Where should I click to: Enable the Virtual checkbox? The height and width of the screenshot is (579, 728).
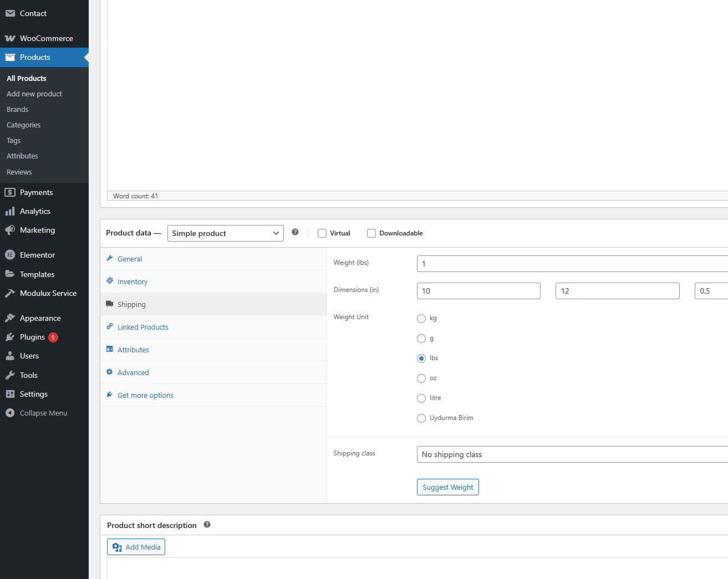(322, 233)
